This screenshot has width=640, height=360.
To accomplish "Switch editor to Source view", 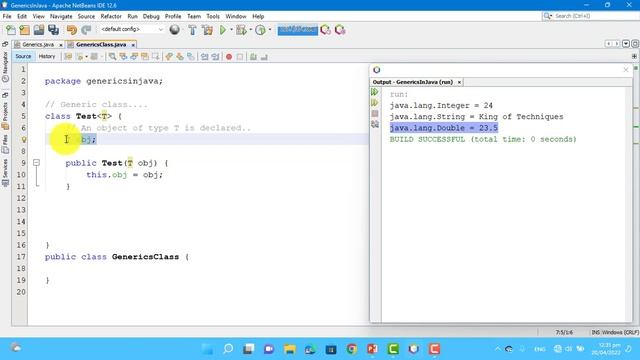I will pos(23,56).
